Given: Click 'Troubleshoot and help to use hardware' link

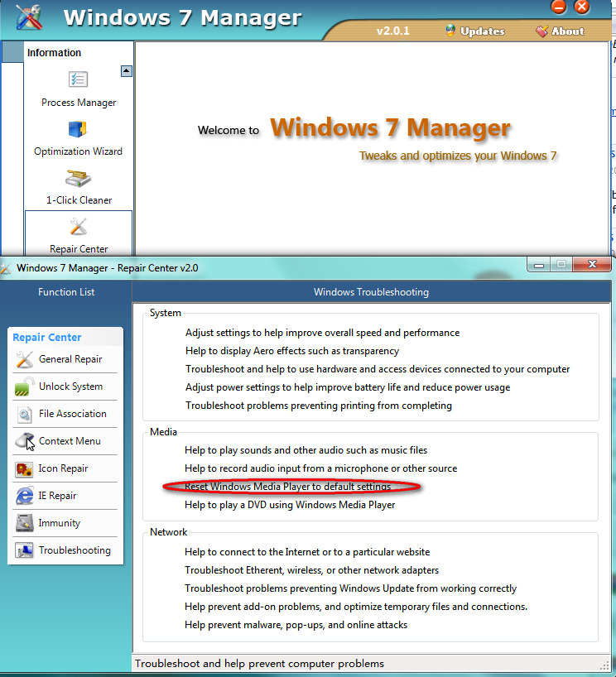Looking at the screenshot, I should click(378, 369).
